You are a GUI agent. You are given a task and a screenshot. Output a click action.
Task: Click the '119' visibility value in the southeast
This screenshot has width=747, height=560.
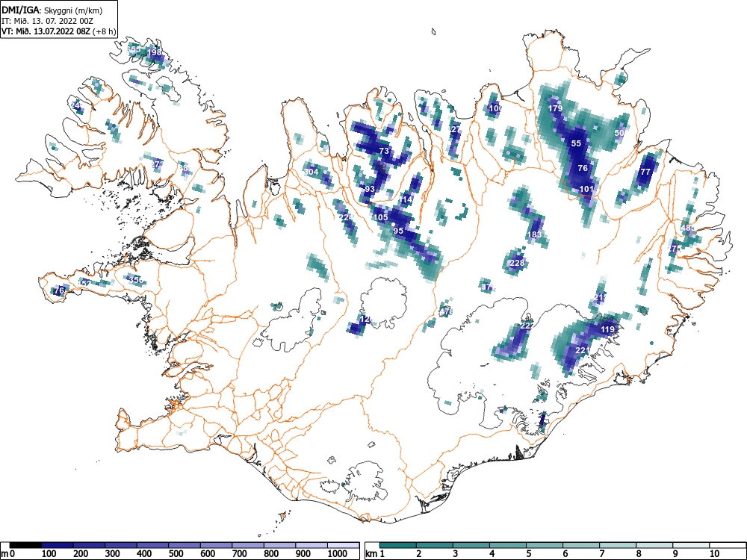tap(607, 329)
